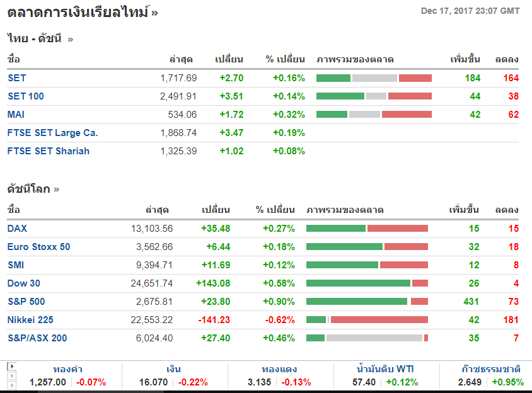
Task: Open ก๊าซธรรมชาติ natural gas in ticker
Action: (491, 369)
